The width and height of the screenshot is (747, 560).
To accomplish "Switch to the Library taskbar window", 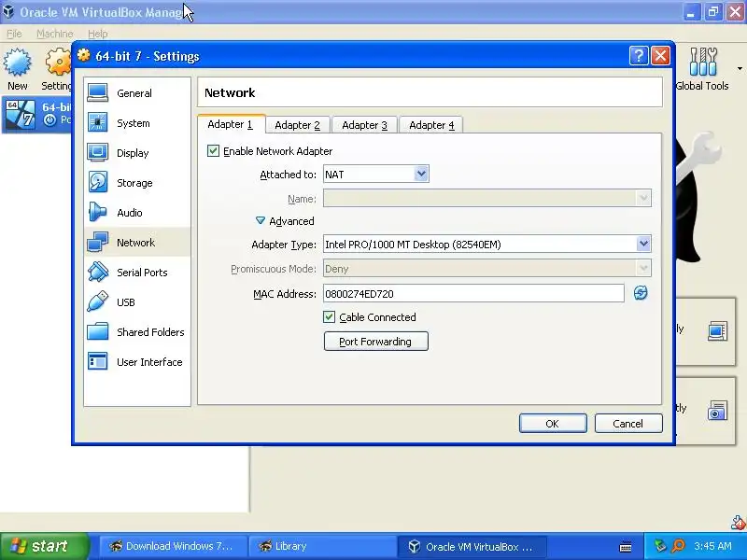I will [322, 546].
